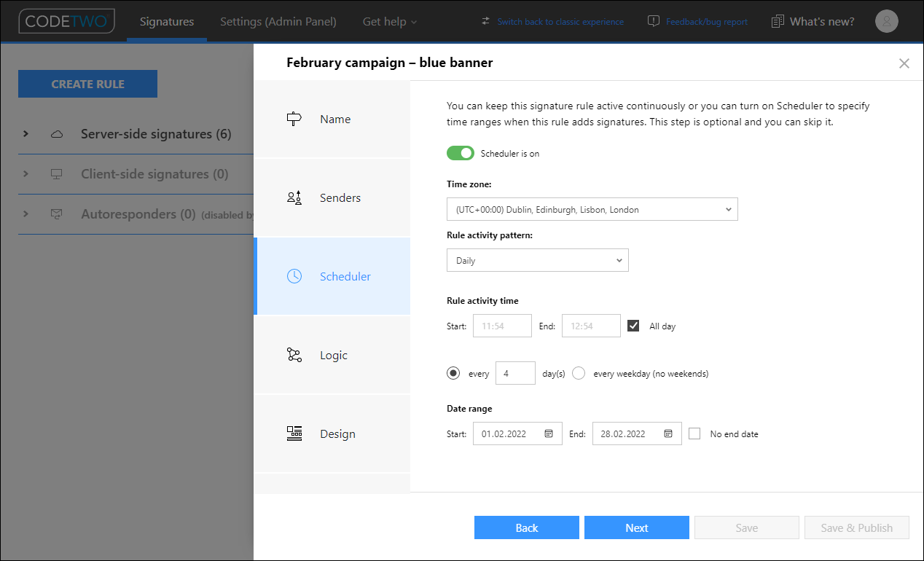
Task: Click the envelope icon beside Autoresponders
Action: coord(57,214)
